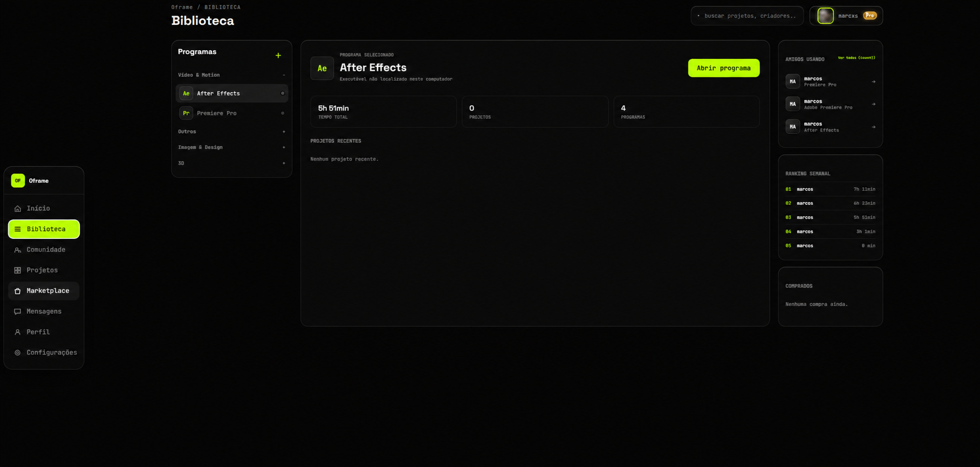The width and height of the screenshot is (980, 467).
Task: Click the status dot on Premiere Pro row
Action: 283,113
